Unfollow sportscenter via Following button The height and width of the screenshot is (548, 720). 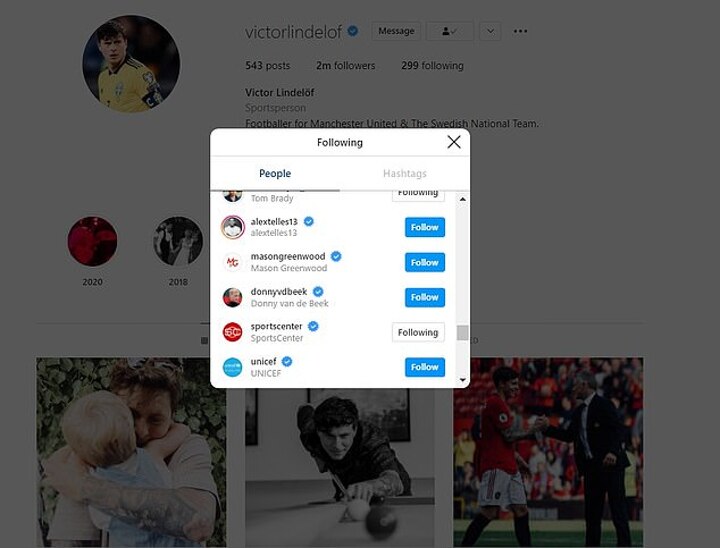click(x=418, y=332)
